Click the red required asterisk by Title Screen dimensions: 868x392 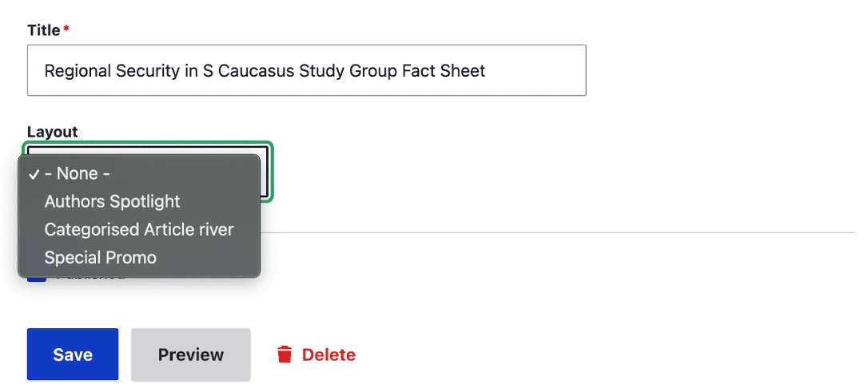coord(66,30)
